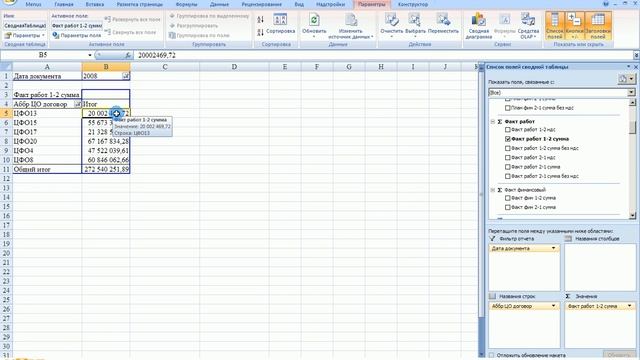
Task: Switch to the Вставка ribbon tab
Action: point(95,4)
